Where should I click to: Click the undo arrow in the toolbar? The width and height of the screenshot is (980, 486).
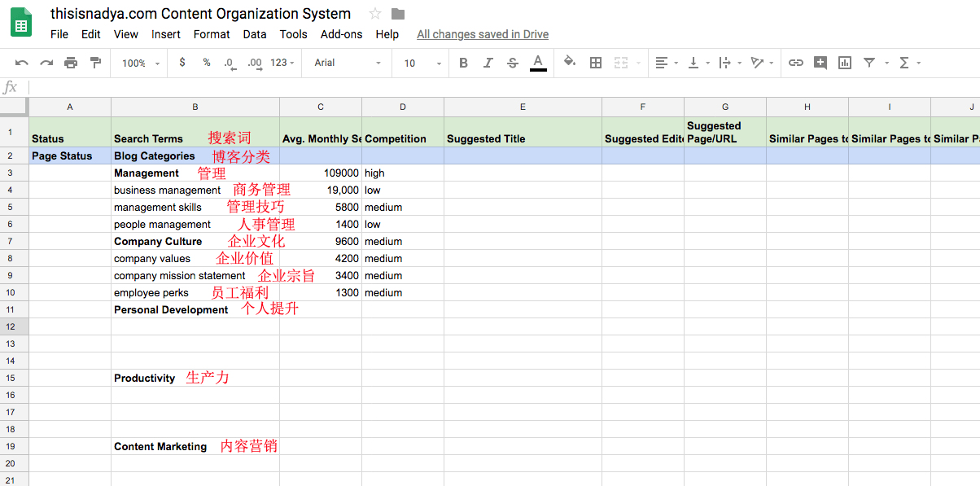pos(22,63)
